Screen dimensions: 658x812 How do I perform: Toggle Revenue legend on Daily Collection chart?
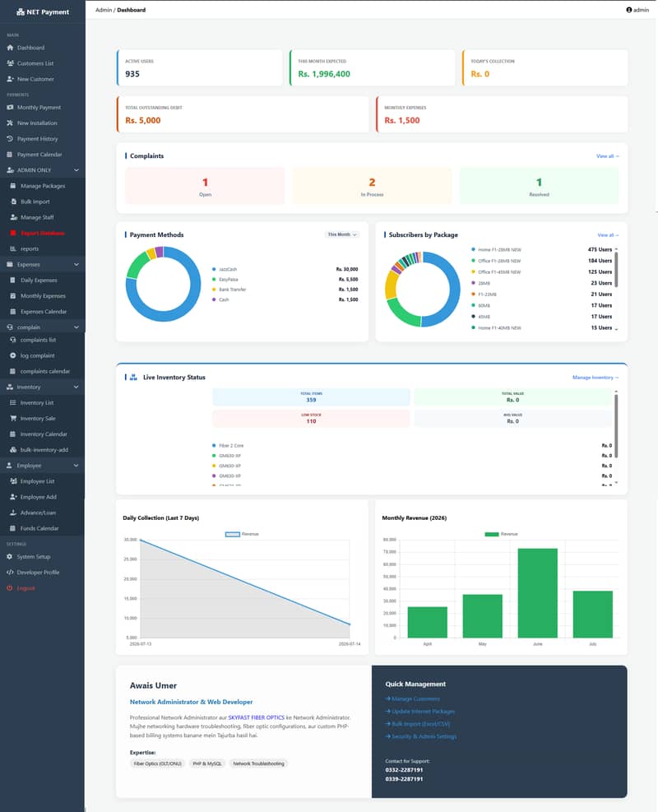pos(242,534)
